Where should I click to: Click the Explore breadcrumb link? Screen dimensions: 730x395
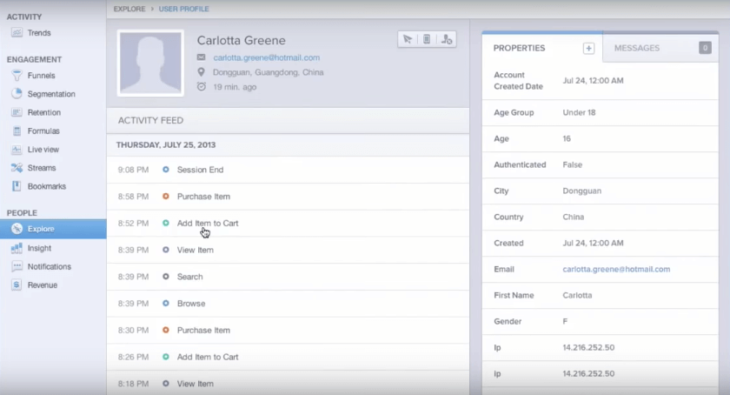pyautogui.click(x=129, y=9)
